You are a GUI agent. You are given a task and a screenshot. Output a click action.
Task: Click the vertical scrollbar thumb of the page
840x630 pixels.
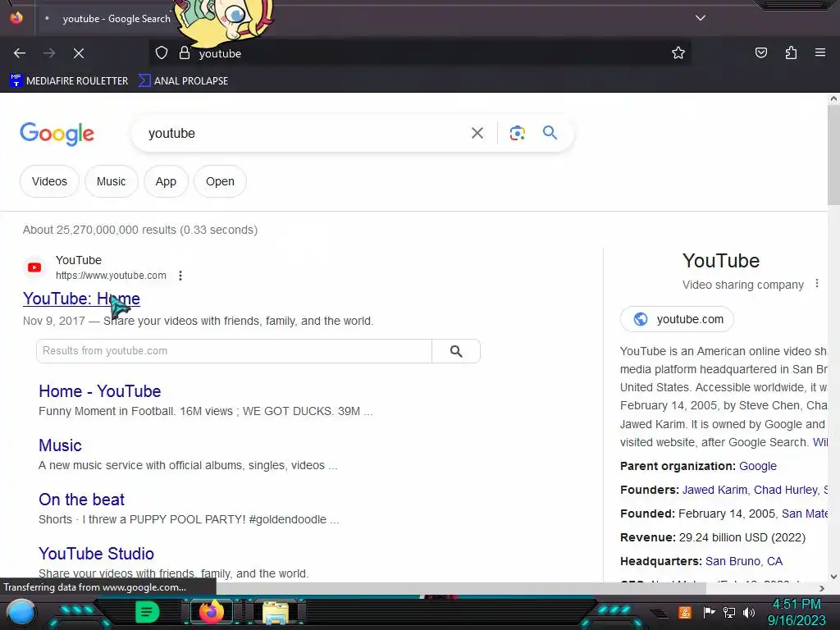[x=833, y=155]
